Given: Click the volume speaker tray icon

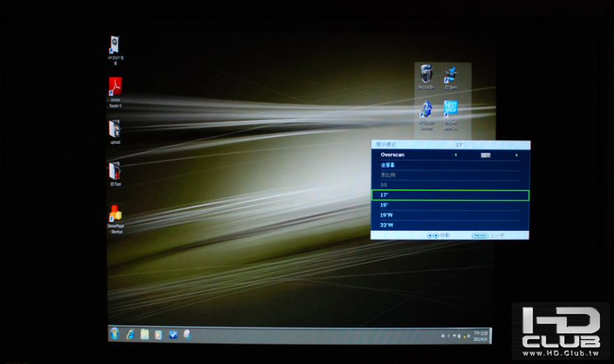Looking at the screenshot, I should pos(468,336).
